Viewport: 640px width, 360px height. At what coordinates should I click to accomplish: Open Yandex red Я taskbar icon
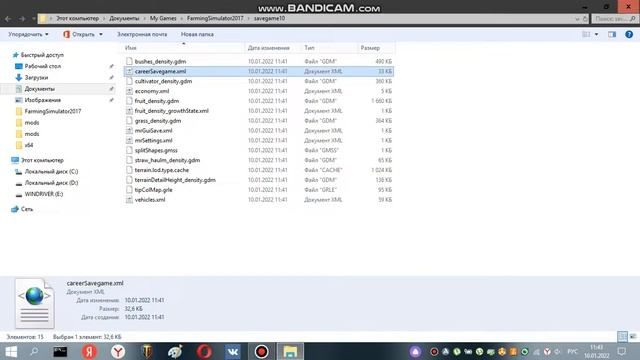click(x=89, y=351)
